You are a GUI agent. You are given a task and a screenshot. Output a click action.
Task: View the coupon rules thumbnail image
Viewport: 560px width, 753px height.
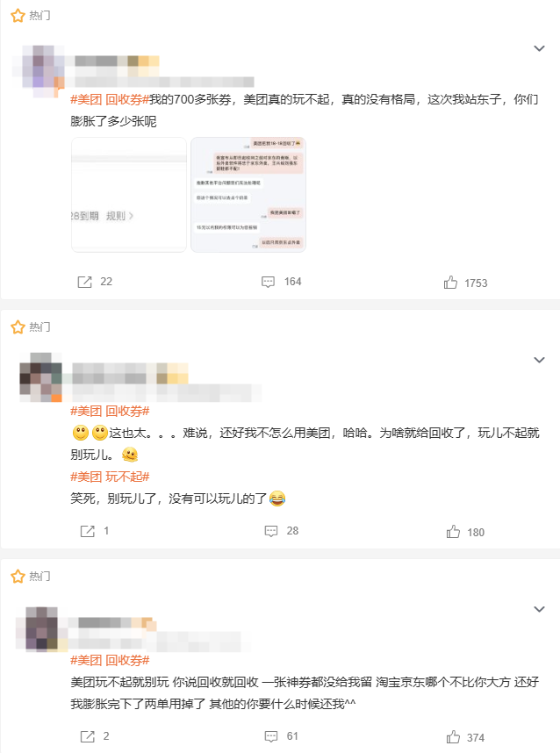click(x=129, y=195)
